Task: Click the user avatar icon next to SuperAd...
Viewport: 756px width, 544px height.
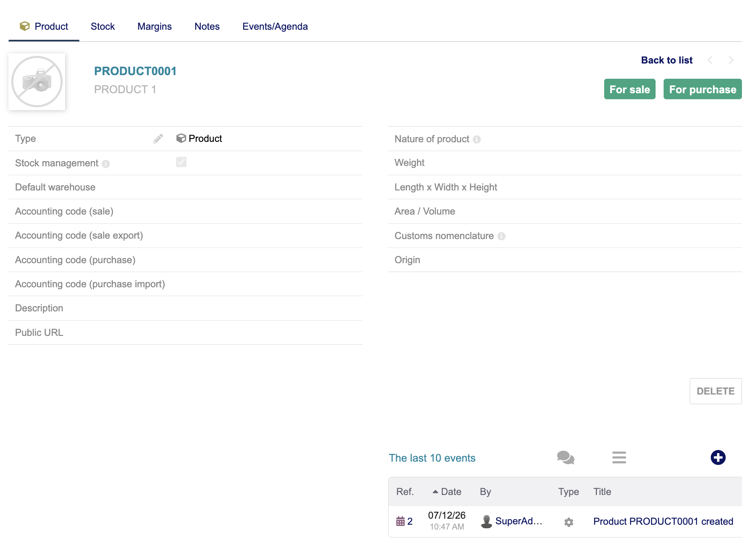Action: pyautogui.click(x=486, y=522)
